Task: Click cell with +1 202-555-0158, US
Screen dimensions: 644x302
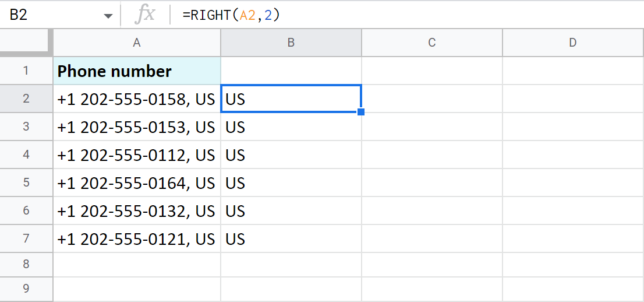Action: coord(137,99)
